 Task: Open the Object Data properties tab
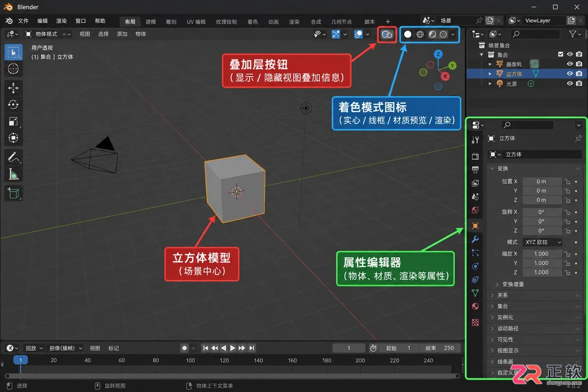475,293
